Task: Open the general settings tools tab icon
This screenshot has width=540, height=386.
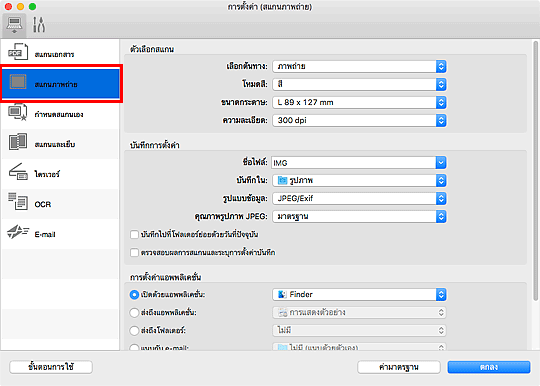Action: click(x=39, y=25)
